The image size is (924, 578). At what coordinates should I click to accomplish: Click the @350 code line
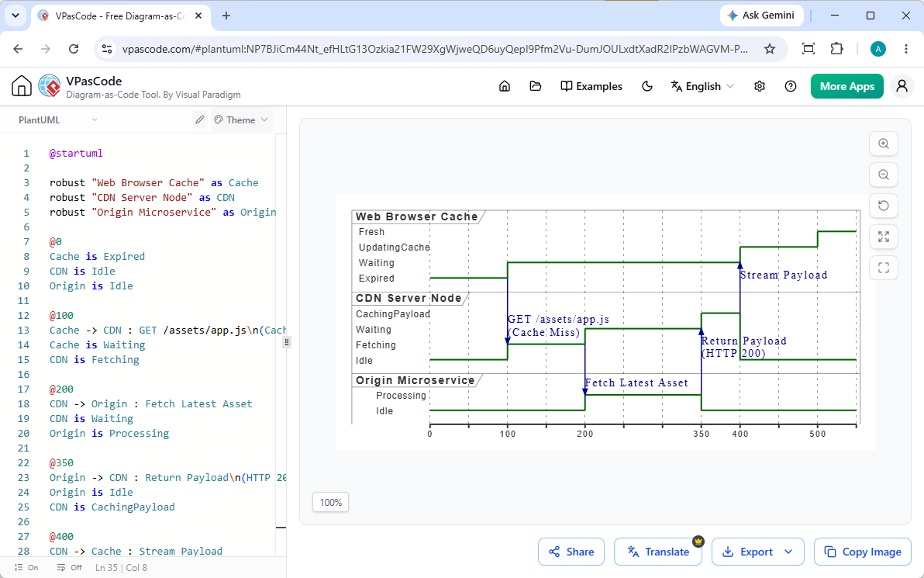61,463
